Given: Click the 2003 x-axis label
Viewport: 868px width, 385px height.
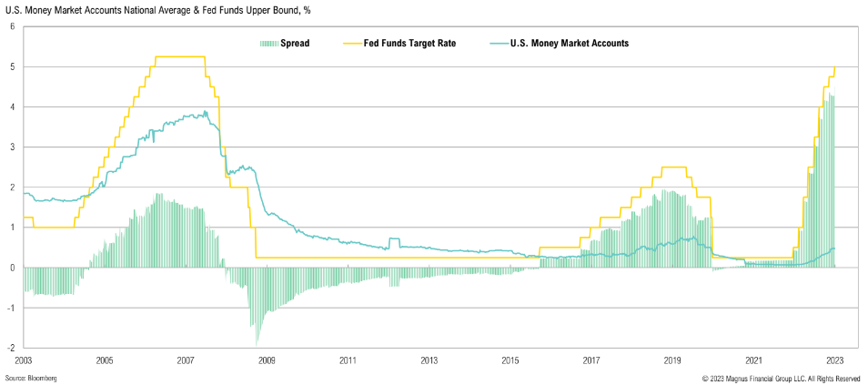Looking at the screenshot, I should pyautogui.click(x=24, y=360).
